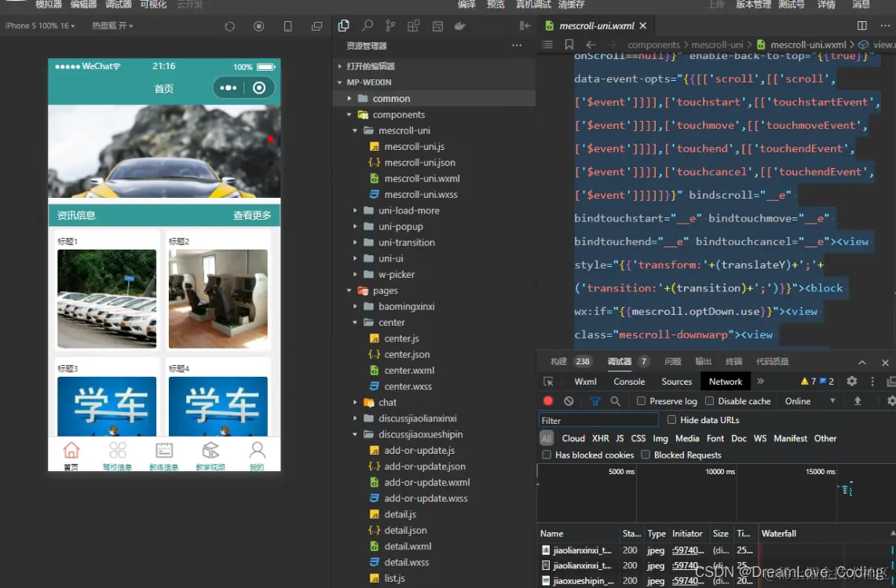Filter requests by XHR type
Viewport: 896px width, 588px height.
(x=600, y=438)
